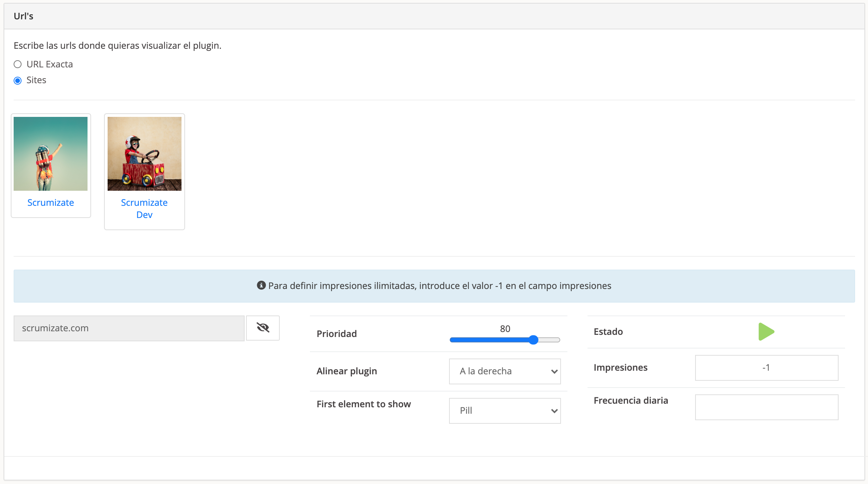Click the Scrumizate site link

click(x=51, y=203)
